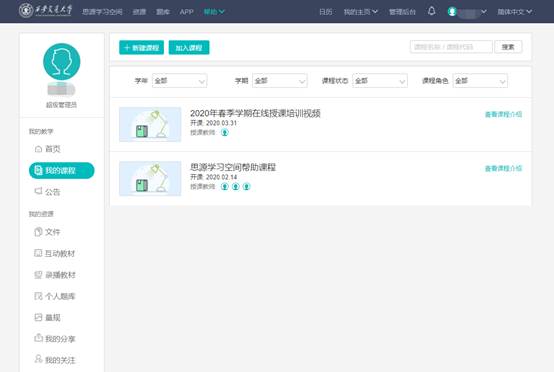This screenshot has width=554, height=372.
Task: Open the 帮助 menu in the top bar
Action: [x=214, y=12]
